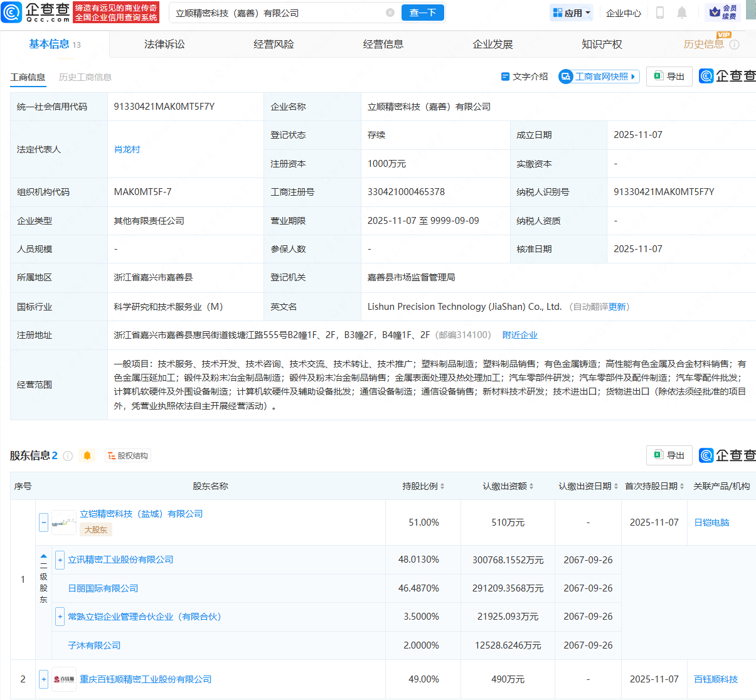Click the orange bell icon next to 股东信息
The image size is (756, 700).
pos(87,455)
